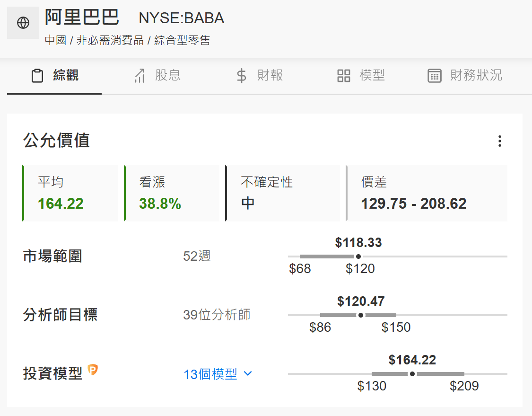The image size is (532, 416).
Task: Click the 價差 129.75 - 208.62 box
Action: 427,193
